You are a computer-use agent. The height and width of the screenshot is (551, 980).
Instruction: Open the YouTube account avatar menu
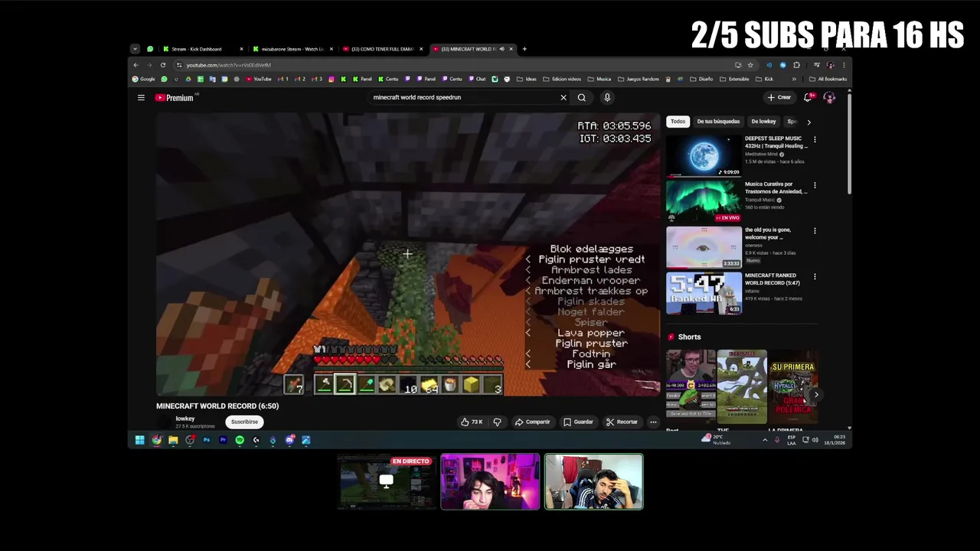pyautogui.click(x=829, y=97)
